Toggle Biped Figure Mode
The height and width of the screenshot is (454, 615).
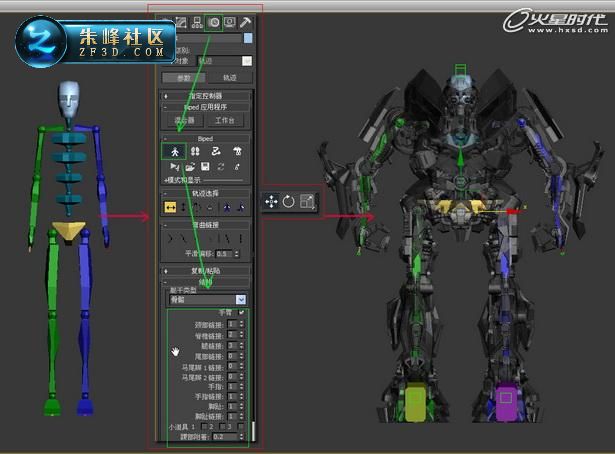coord(175,151)
